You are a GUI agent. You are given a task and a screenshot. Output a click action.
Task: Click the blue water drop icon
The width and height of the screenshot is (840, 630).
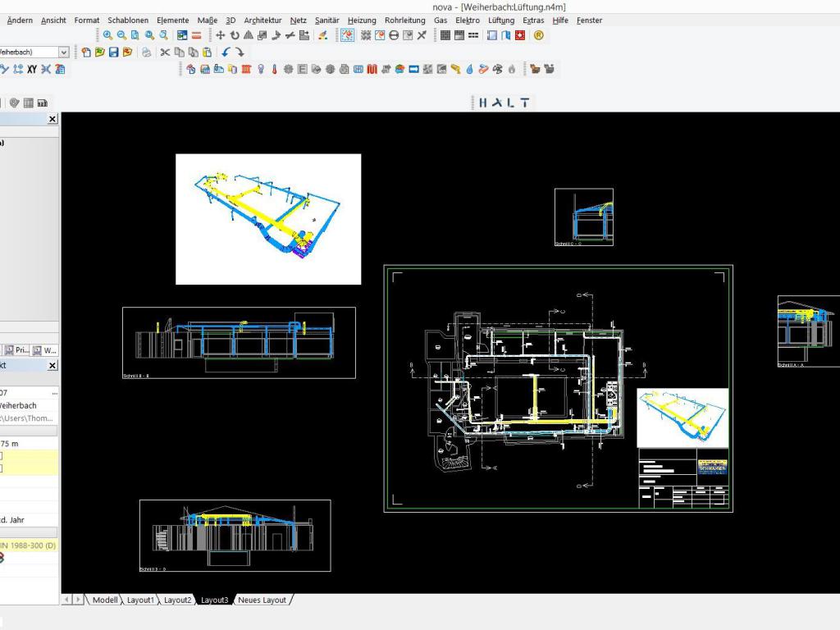coord(470,70)
